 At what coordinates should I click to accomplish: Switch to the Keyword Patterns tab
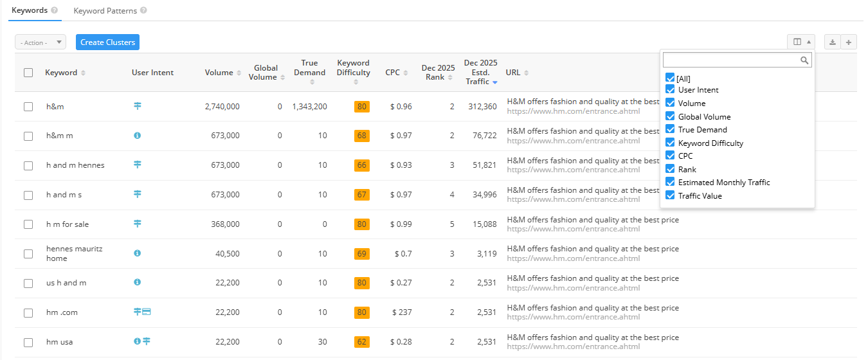click(105, 11)
